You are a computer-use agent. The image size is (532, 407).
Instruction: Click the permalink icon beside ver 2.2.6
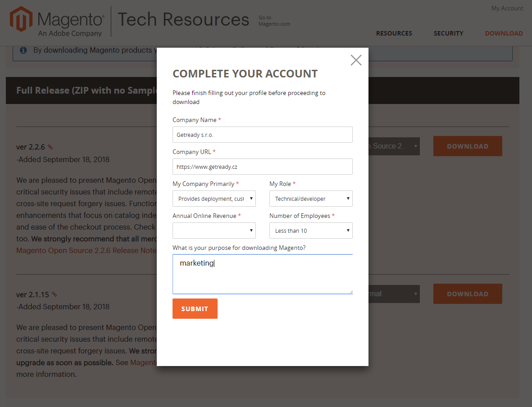pyautogui.click(x=50, y=147)
